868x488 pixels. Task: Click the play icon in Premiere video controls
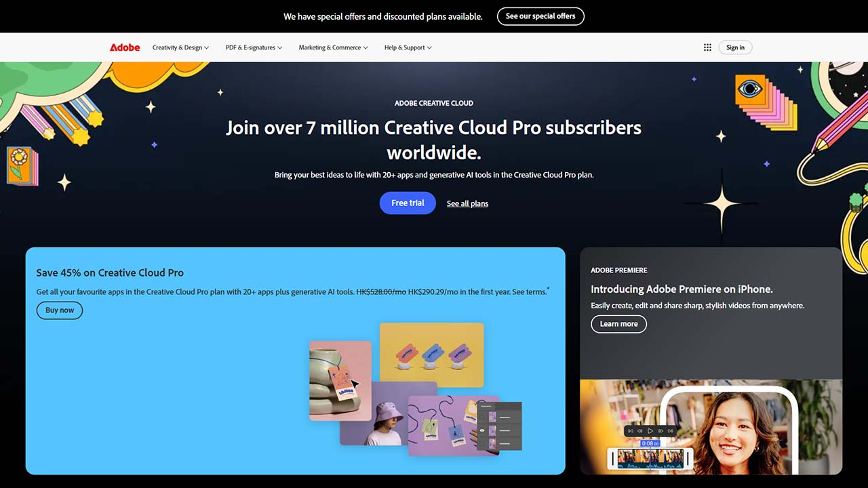pyautogui.click(x=650, y=431)
